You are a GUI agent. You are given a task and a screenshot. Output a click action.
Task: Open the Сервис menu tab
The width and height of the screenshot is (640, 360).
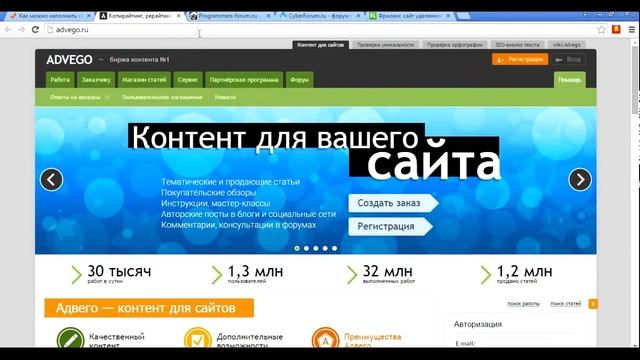[188, 80]
